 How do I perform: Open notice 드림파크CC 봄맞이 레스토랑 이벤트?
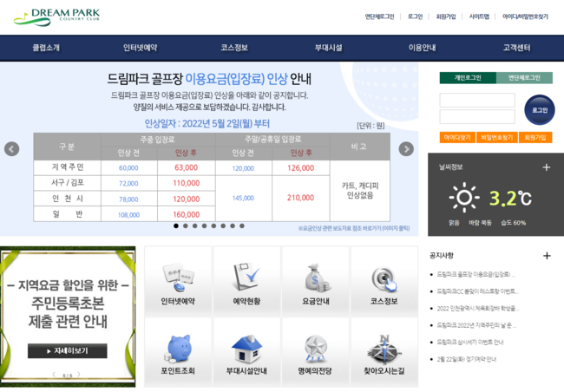click(x=477, y=291)
